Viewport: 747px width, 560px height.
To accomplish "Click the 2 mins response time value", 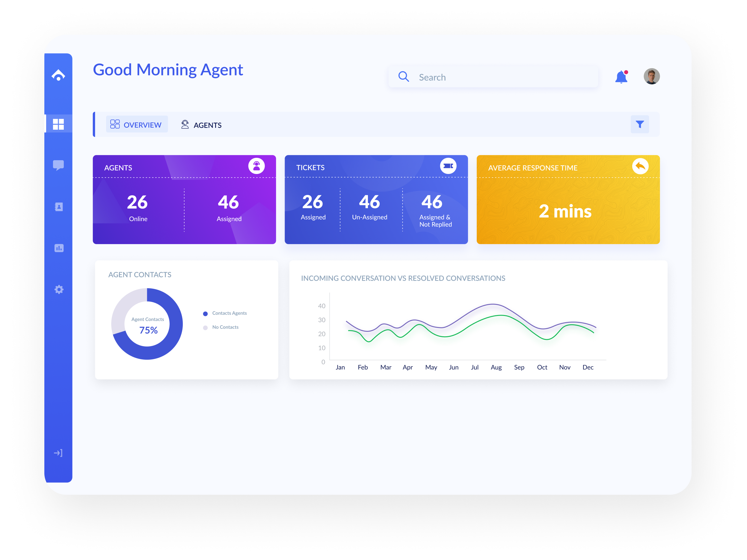I will 565,211.
